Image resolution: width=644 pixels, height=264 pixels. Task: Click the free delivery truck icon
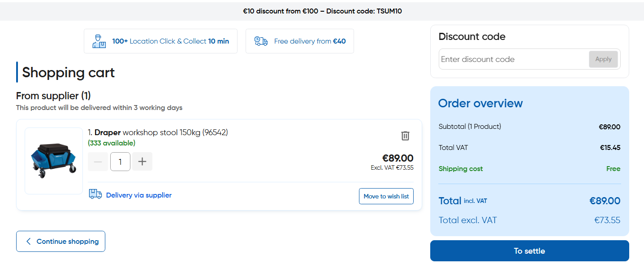pos(261,41)
